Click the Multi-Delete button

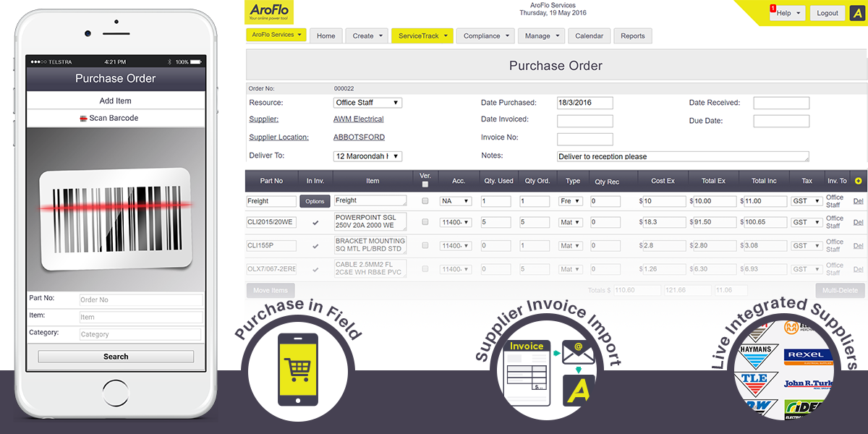pos(840,290)
